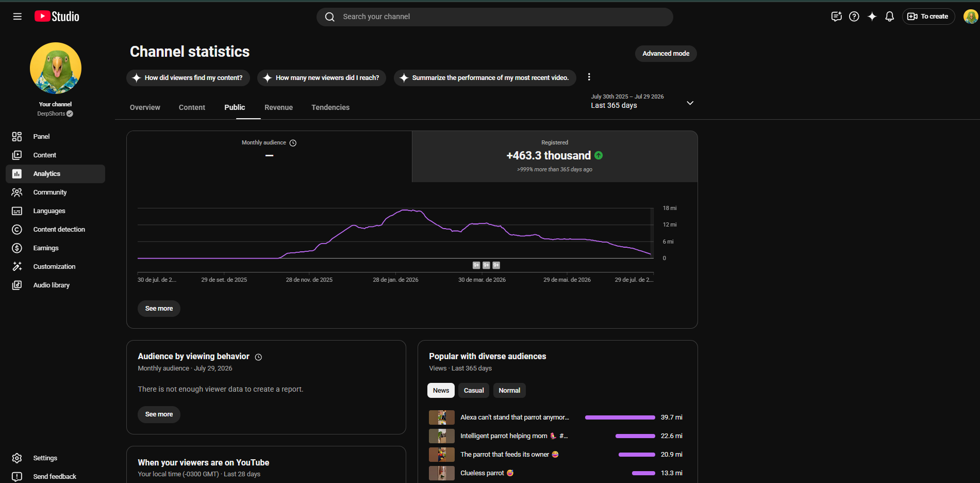The width and height of the screenshot is (980, 483).
Task: Click the Earnings dollar icon
Action: pos(17,248)
